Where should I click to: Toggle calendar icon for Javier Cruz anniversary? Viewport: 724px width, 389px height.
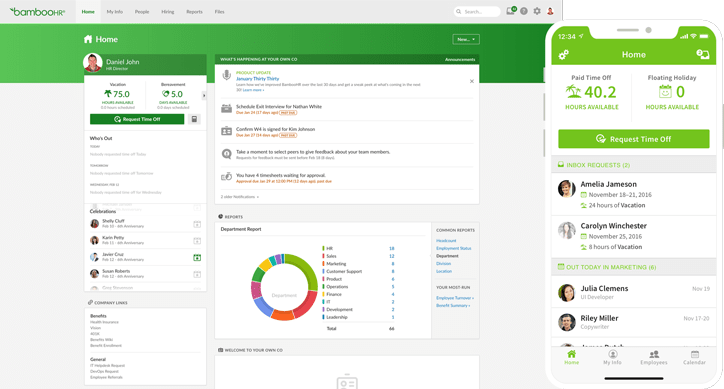[197, 257]
